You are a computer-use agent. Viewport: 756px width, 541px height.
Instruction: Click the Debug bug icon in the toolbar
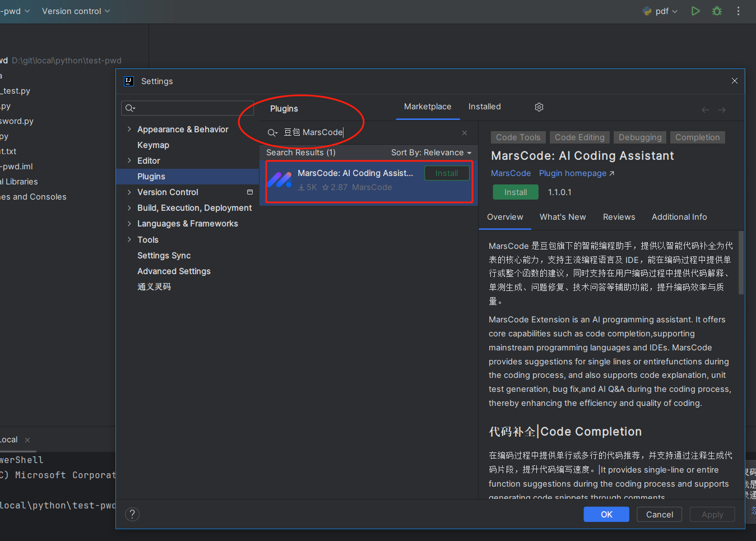tap(717, 11)
